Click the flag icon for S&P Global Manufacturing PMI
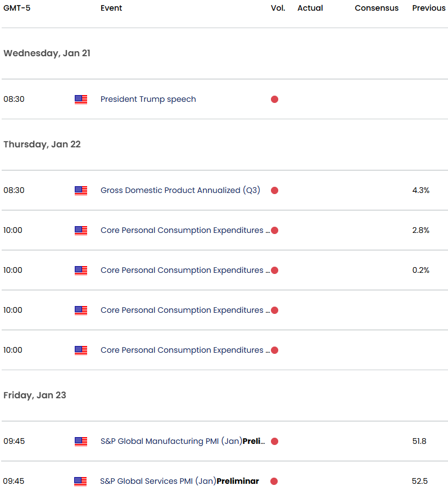Screen dimensions: 448x490 point(81,442)
